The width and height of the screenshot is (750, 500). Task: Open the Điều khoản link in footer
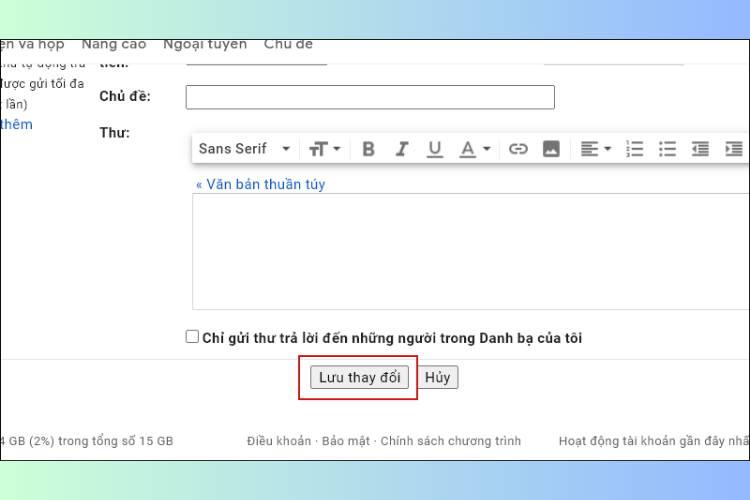point(279,441)
